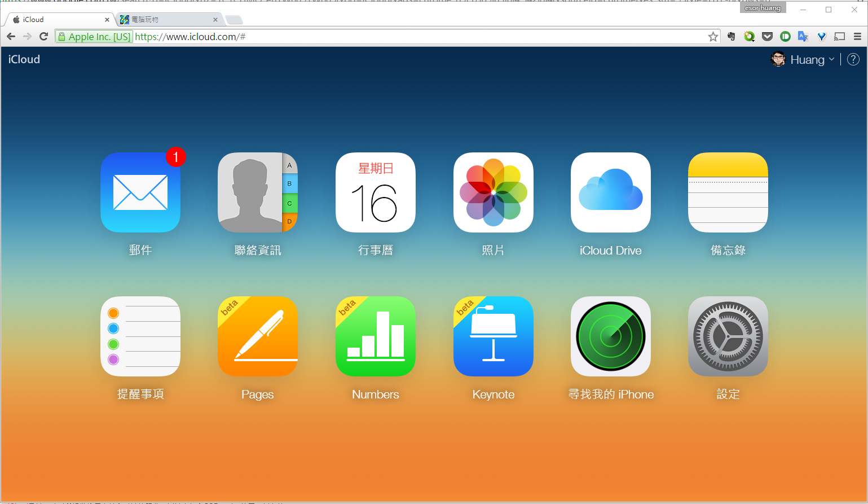This screenshot has width=868, height=504.
Task: Close the 電腦玩物 browser tab
Action: point(215,20)
